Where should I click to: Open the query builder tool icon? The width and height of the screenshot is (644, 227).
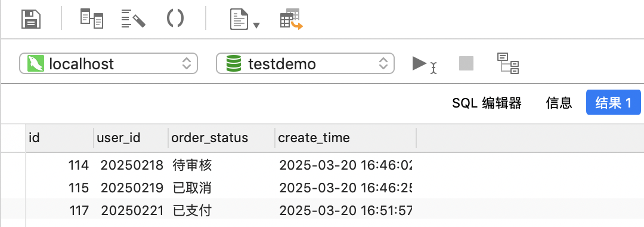click(91, 19)
